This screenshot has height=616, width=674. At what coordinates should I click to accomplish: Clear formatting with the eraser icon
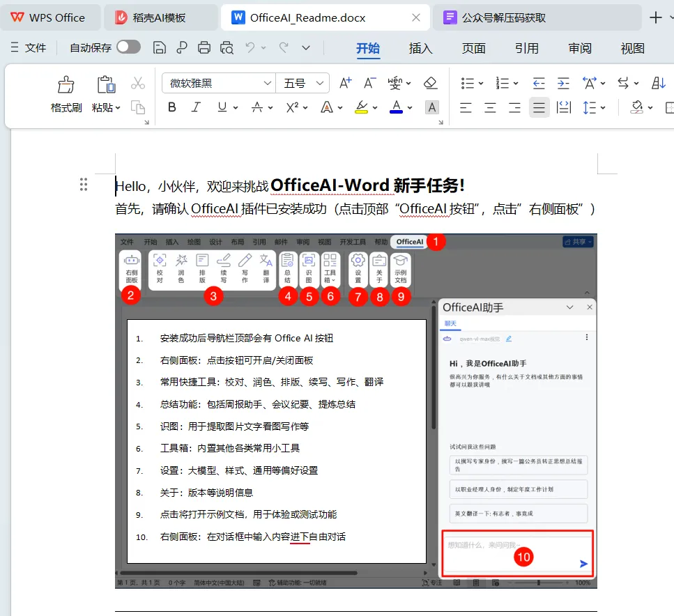430,83
